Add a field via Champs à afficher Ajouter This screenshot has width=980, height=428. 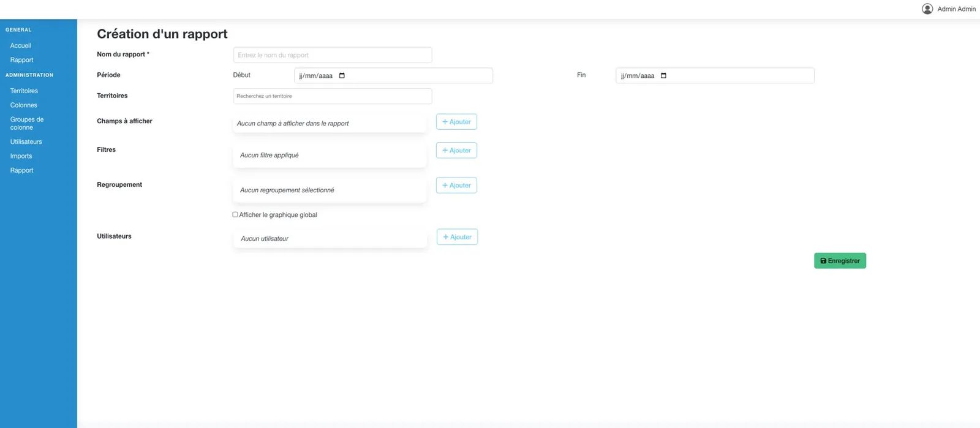[456, 122]
